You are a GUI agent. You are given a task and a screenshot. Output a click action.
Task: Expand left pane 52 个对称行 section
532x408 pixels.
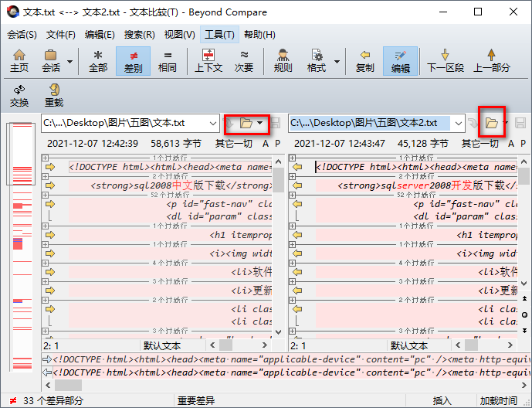click(x=45, y=195)
